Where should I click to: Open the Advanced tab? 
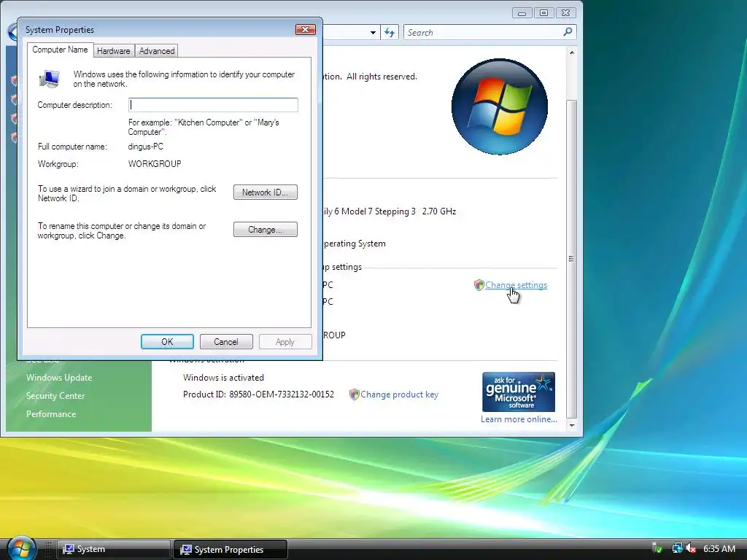pos(157,51)
